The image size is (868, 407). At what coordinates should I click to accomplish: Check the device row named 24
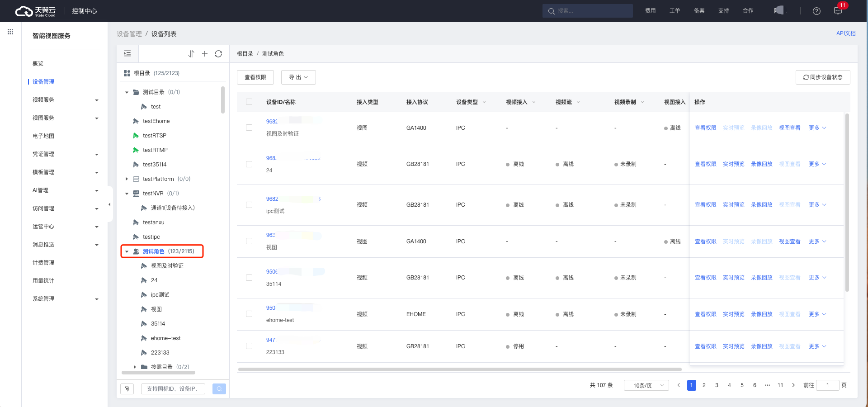[x=249, y=164]
